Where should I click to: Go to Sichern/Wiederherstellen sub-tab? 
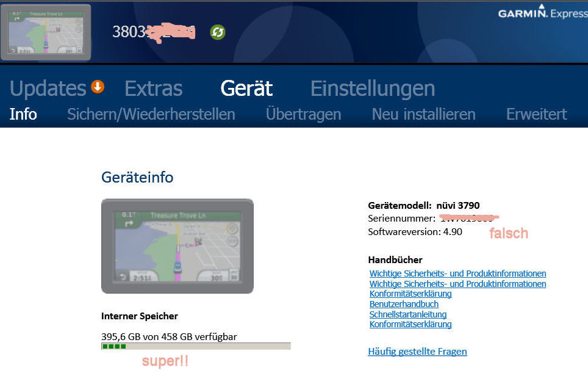click(151, 115)
